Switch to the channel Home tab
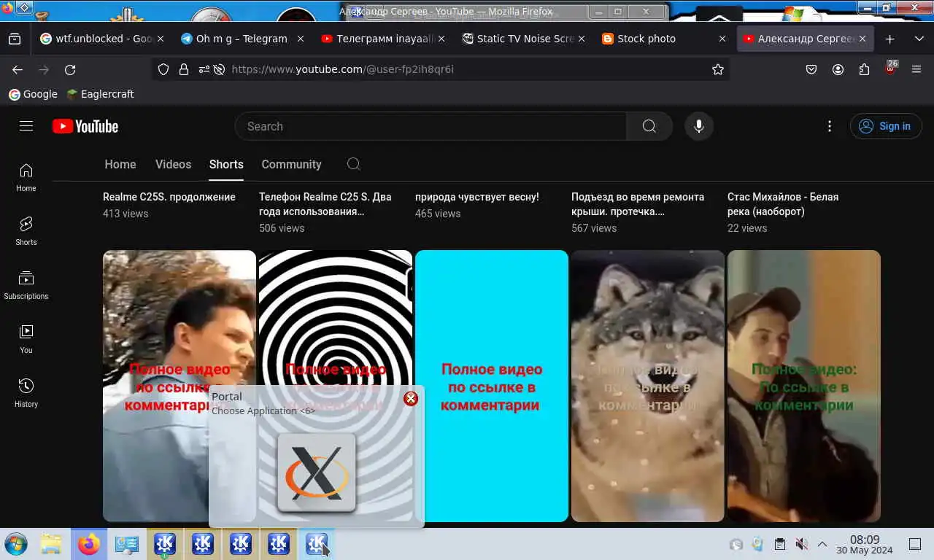The width and height of the screenshot is (934, 560). coord(120,164)
